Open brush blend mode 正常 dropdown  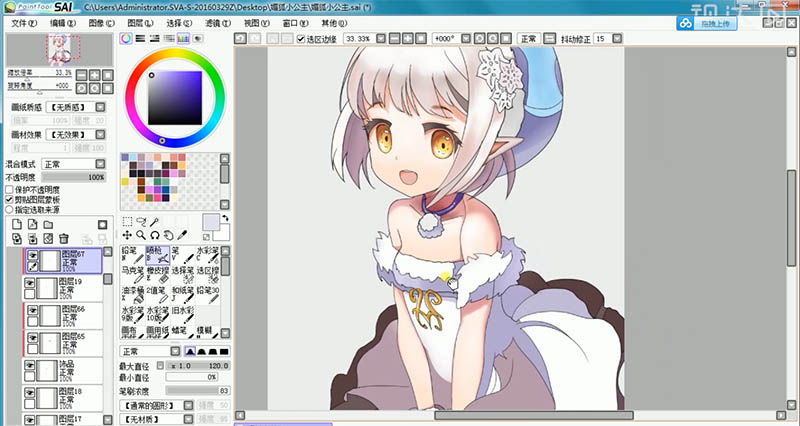point(175,352)
